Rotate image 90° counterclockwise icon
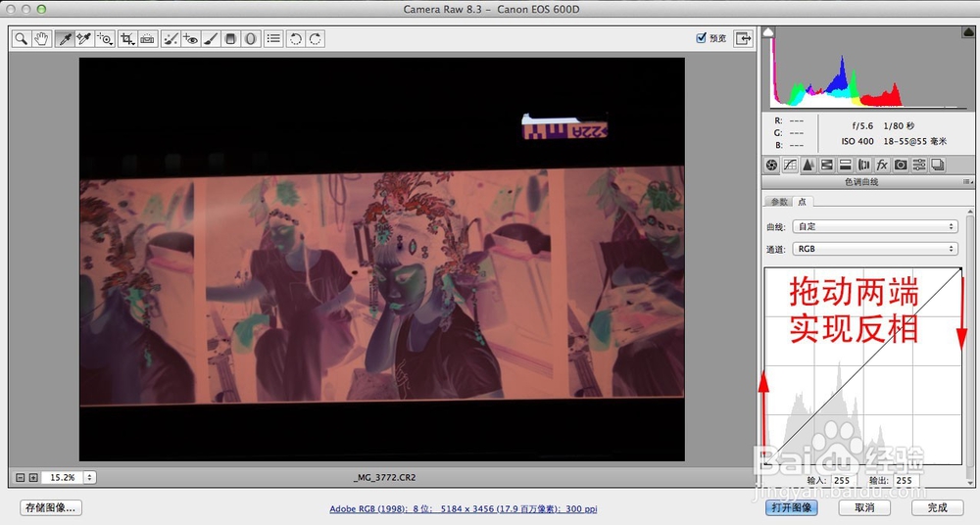The width and height of the screenshot is (980, 525). pyautogui.click(x=296, y=39)
